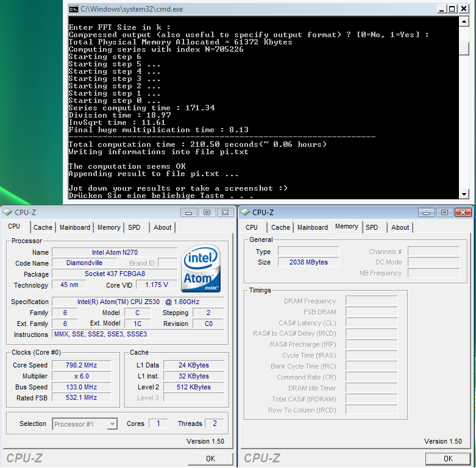Open Mainboard tab in right CPU-Z window

pyautogui.click(x=313, y=227)
